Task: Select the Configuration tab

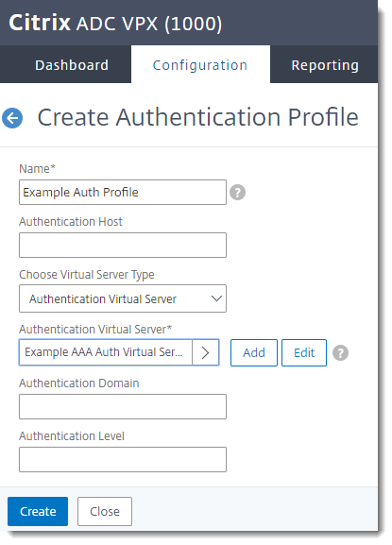Action: [x=200, y=65]
